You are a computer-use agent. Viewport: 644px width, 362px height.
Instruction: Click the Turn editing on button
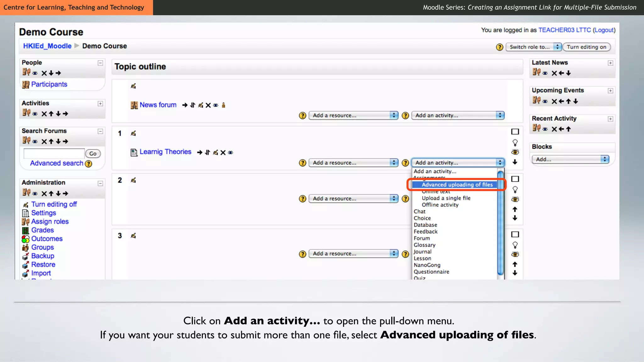pos(586,47)
